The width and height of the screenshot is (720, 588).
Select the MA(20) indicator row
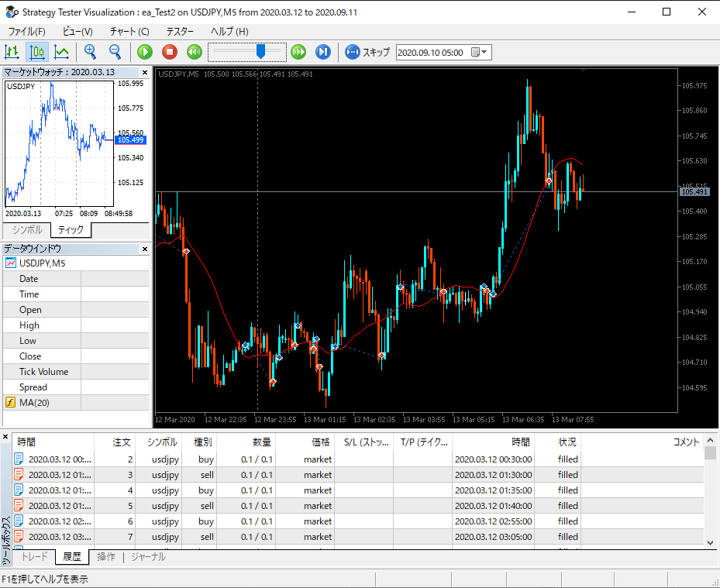click(x=76, y=403)
